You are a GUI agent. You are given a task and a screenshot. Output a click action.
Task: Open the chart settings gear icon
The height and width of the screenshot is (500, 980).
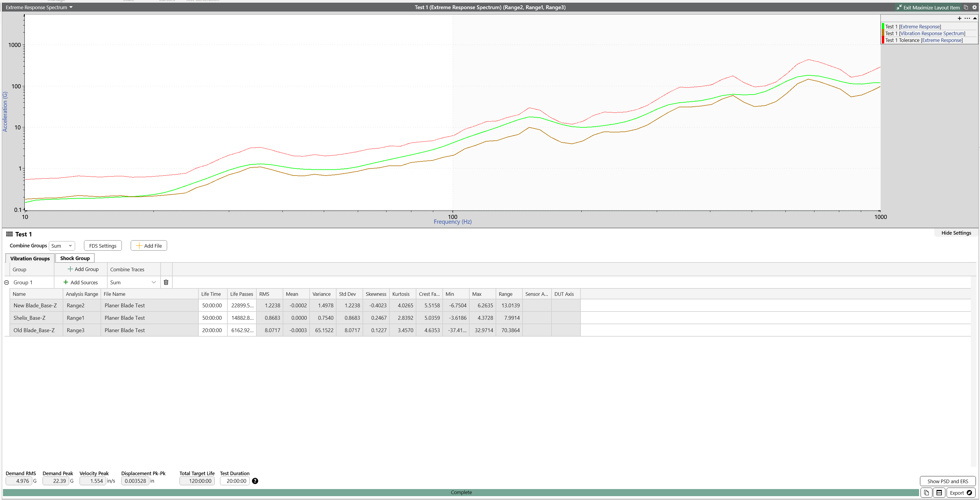point(975,7)
